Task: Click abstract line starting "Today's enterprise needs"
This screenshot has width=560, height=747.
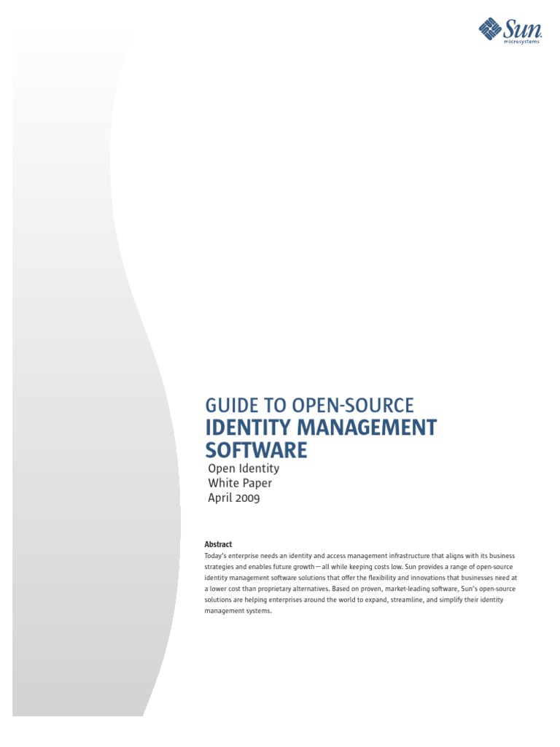Action: tap(359, 555)
